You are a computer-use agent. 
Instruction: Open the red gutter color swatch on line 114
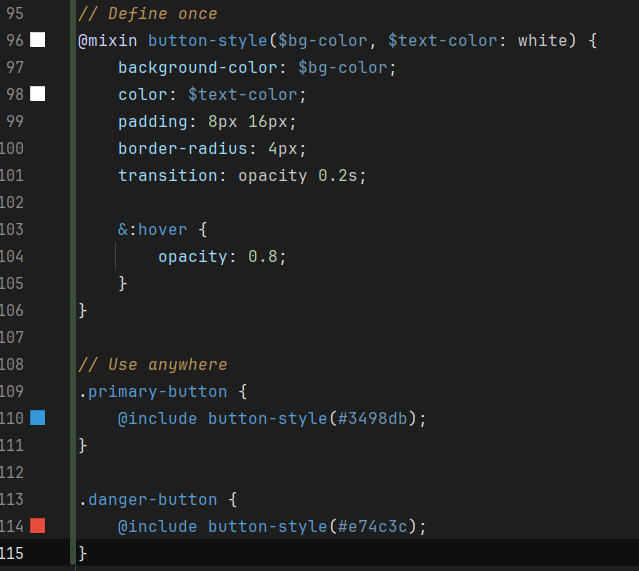38,526
